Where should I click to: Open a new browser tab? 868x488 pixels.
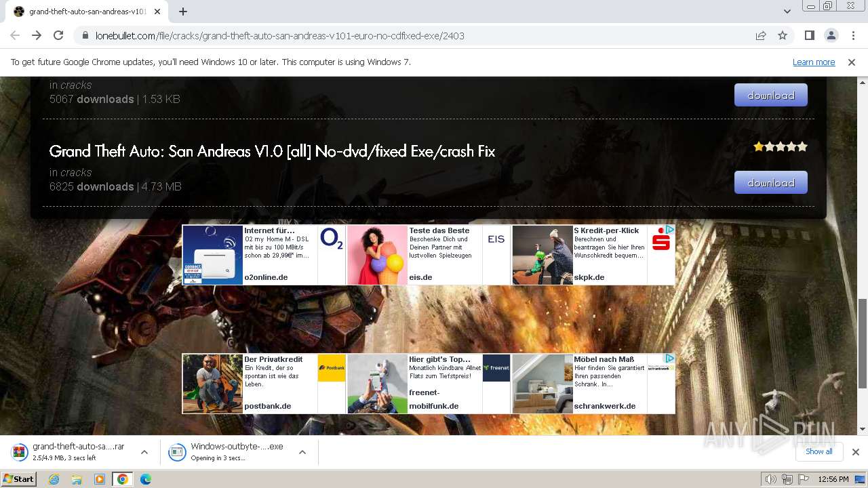182,12
